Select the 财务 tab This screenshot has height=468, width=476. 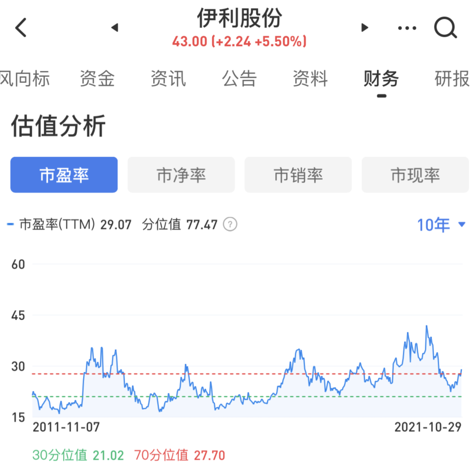pyautogui.click(x=381, y=78)
